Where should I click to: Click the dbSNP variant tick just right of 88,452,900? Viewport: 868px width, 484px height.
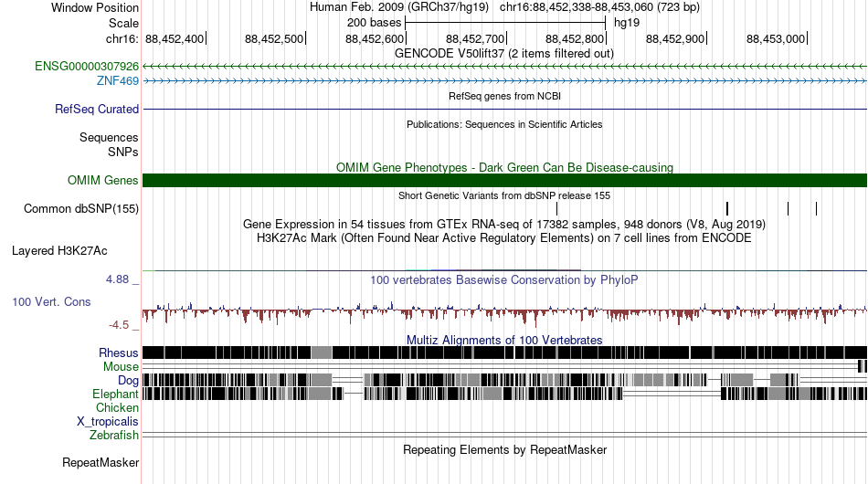[x=727, y=208]
